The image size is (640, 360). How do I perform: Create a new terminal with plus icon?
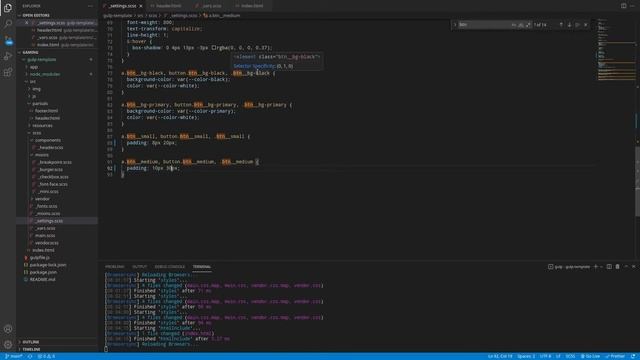596,267
